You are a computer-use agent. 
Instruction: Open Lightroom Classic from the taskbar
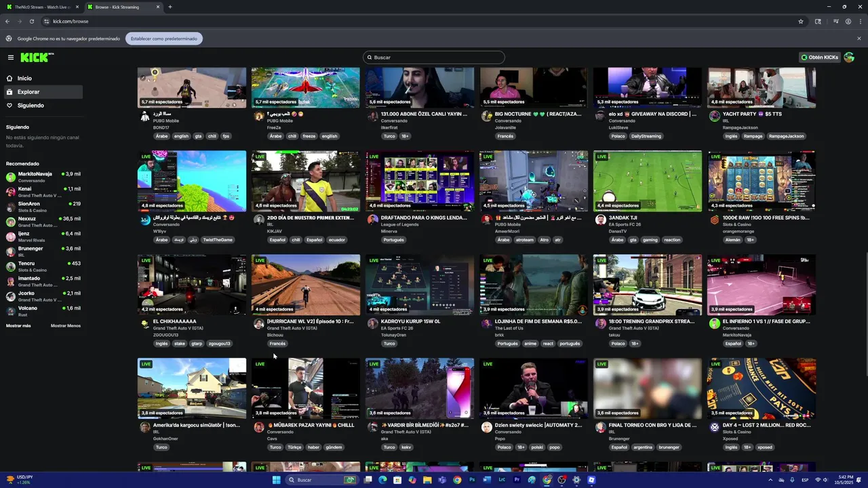point(502,480)
